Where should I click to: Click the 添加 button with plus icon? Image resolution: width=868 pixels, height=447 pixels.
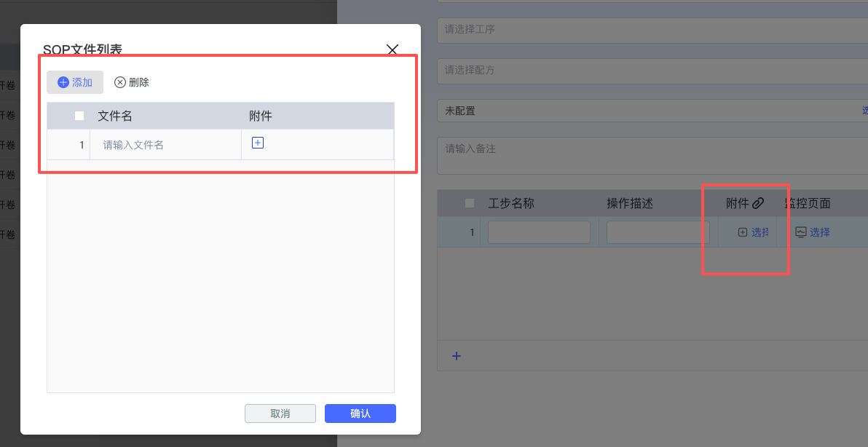[75, 82]
